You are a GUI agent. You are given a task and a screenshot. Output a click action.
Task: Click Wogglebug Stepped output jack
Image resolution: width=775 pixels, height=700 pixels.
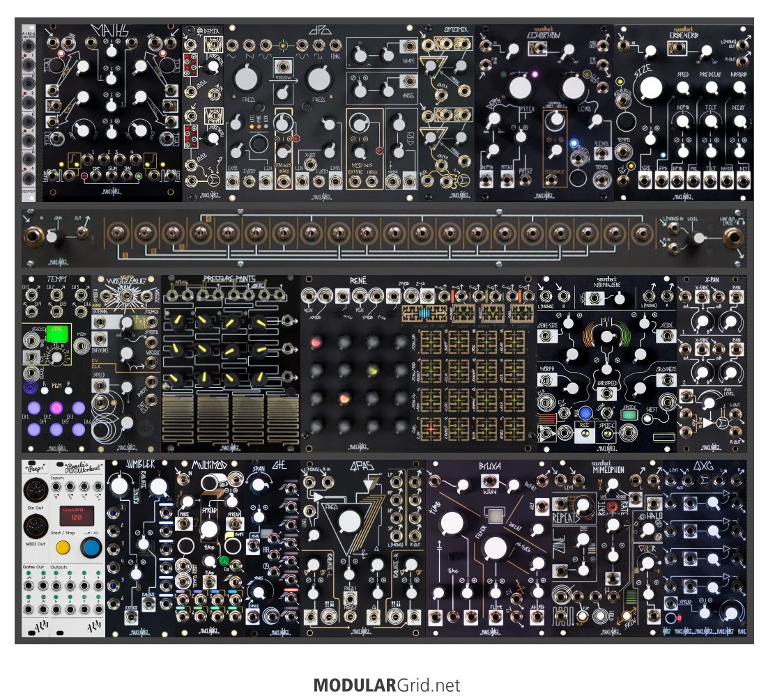[151, 322]
